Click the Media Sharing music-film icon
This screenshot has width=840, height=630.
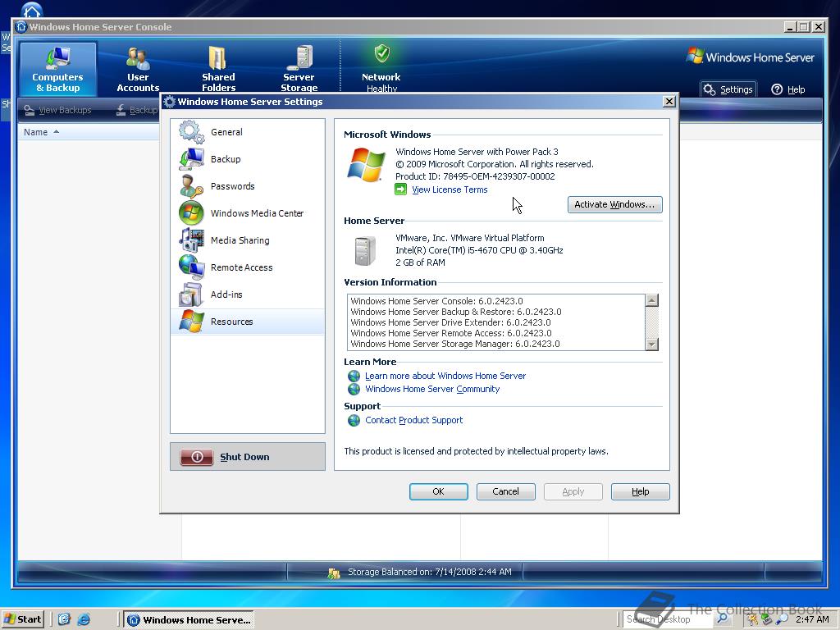[x=191, y=240]
